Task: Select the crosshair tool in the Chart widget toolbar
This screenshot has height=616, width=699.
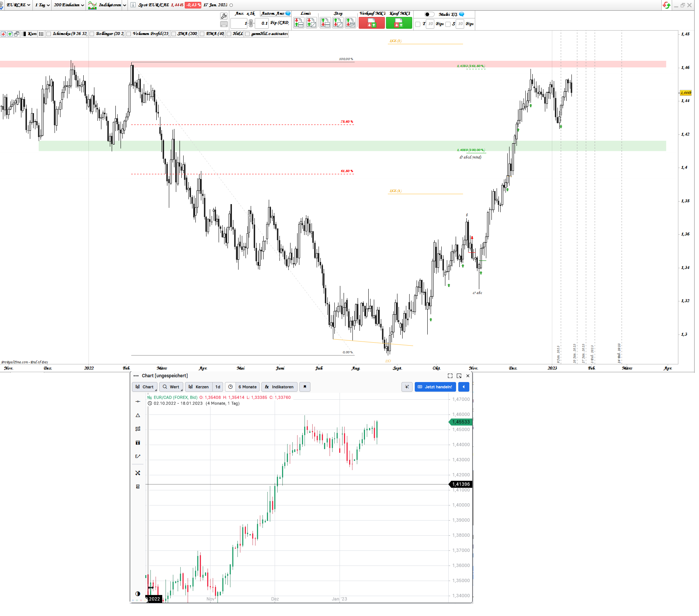Action: tap(407, 387)
